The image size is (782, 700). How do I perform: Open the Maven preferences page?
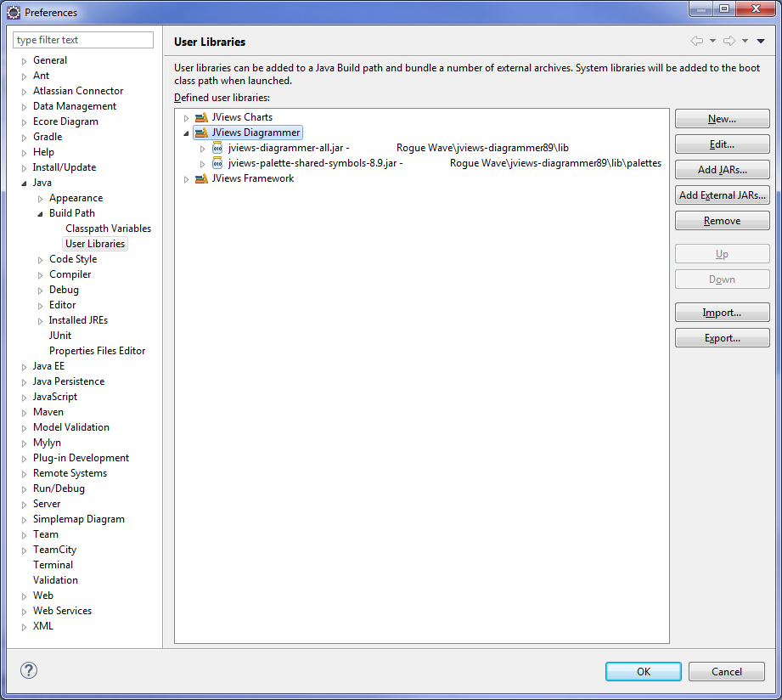[48, 412]
